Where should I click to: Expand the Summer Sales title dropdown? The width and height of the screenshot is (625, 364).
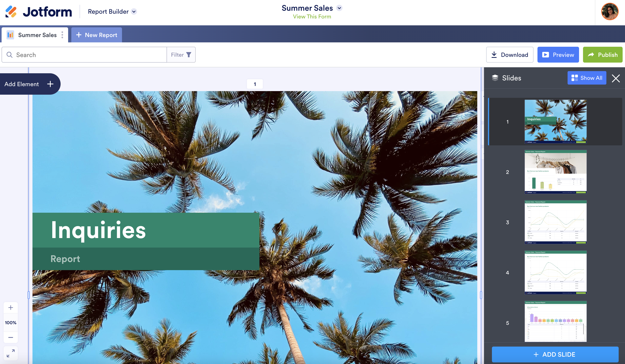tap(339, 8)
